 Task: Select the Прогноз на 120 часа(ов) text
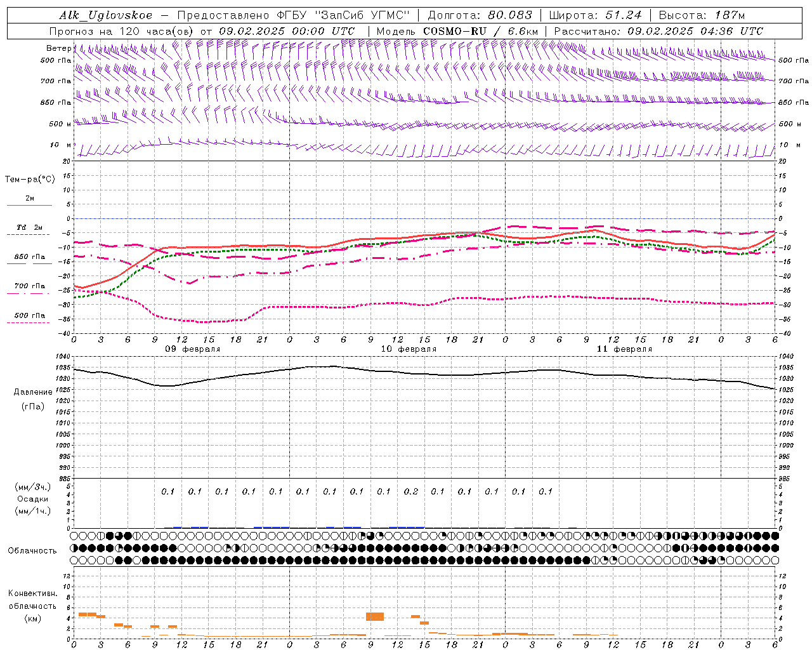[122, 31]
